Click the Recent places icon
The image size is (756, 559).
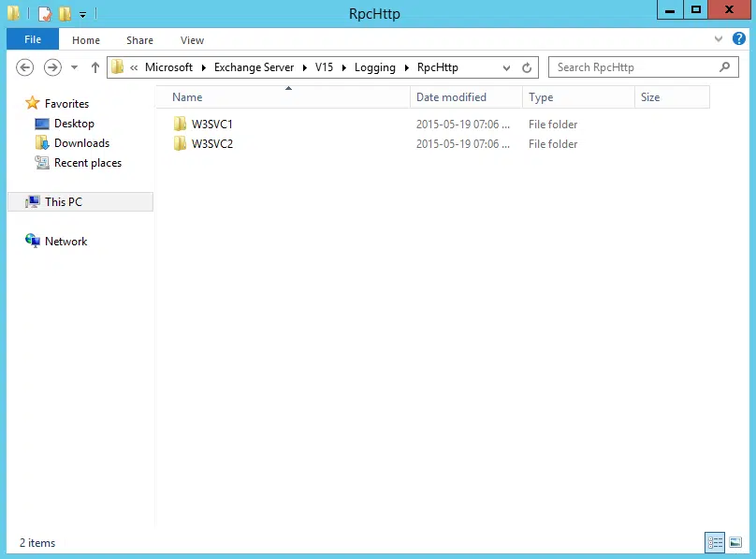tap(42, 163)
